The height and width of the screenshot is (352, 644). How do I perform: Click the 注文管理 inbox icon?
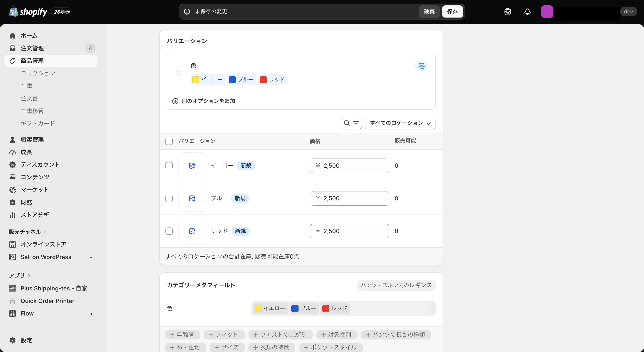tap(13, 48)
